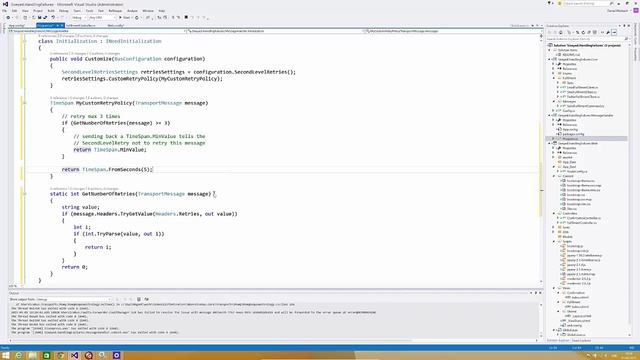Screen dimensions: 640x360
Task: Click in the return TimeSpan.FromSeconds(5) line
Action: point(107,169)
